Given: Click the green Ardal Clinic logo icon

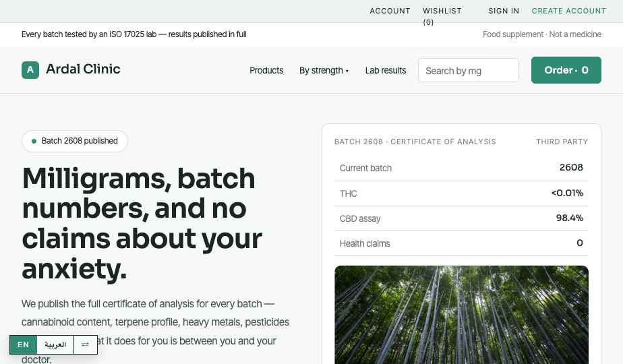Looking at the screenshot, I should [x=30, y=70].
